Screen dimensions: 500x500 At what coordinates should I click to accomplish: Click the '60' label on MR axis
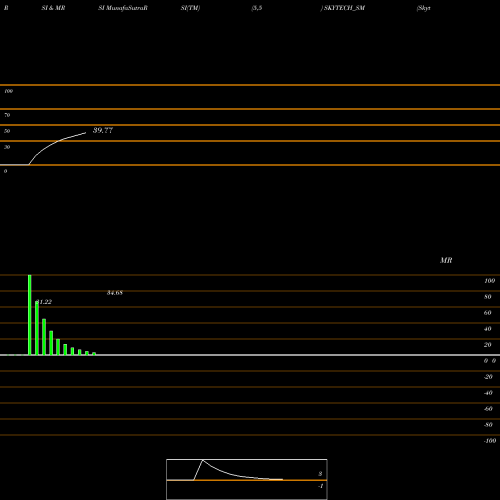tap(488, 313)
